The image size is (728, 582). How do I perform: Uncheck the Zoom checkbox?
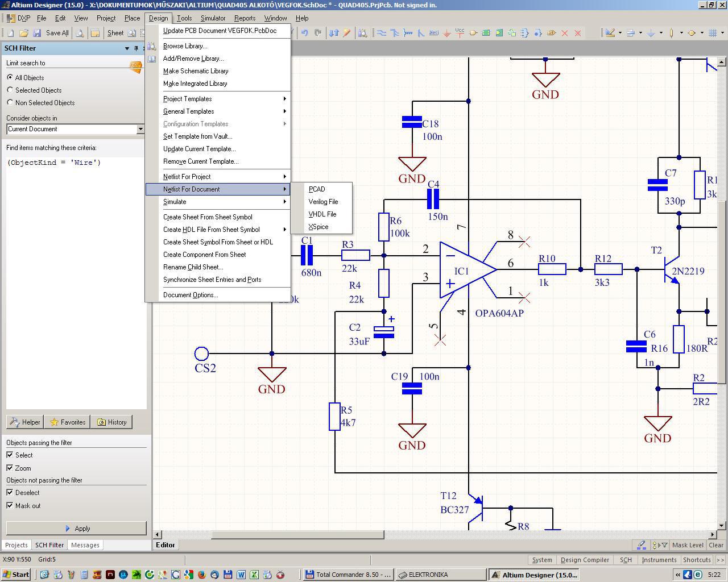tap(10, 468)
